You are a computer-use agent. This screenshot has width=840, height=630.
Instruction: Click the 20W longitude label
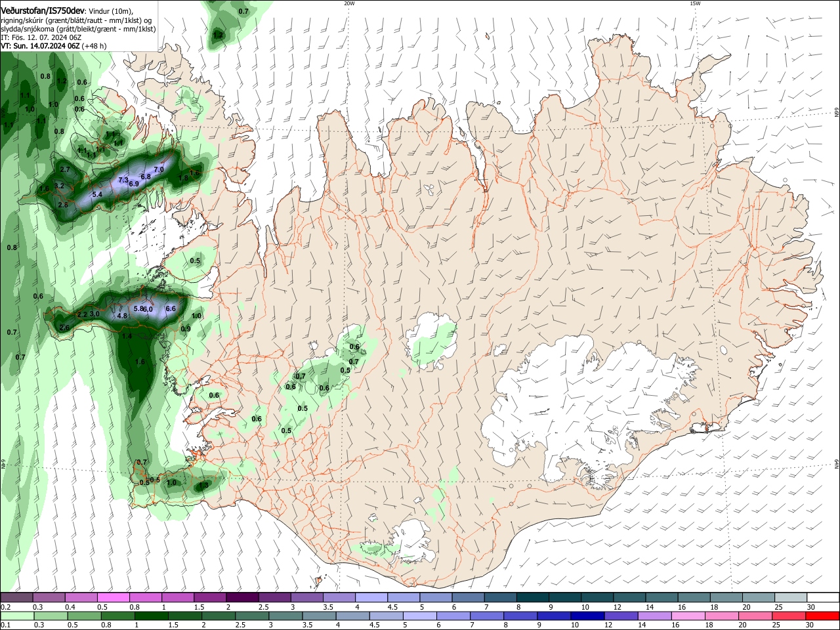tap(349, 3)
